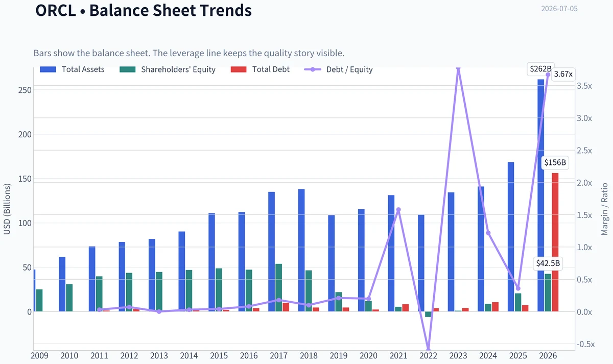Select the 2023 x-axis tick label

point(458,355)
